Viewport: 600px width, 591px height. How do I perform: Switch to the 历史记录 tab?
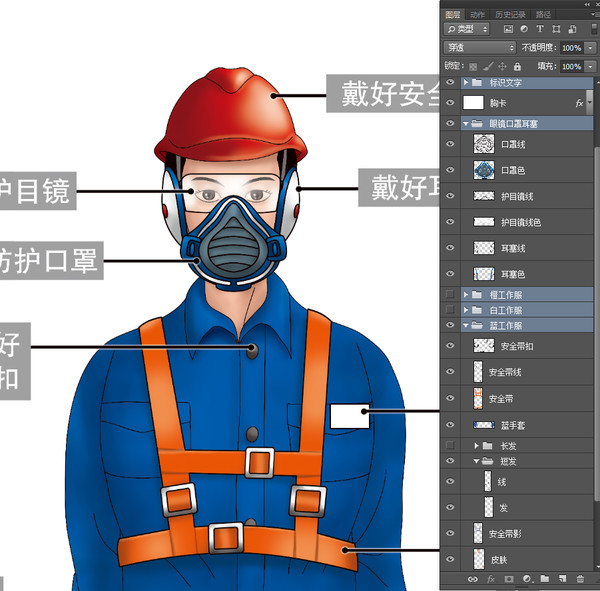510,15
